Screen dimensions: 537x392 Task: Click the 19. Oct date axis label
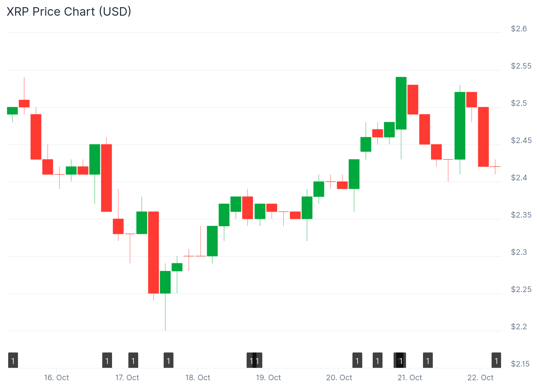(268, 378)
